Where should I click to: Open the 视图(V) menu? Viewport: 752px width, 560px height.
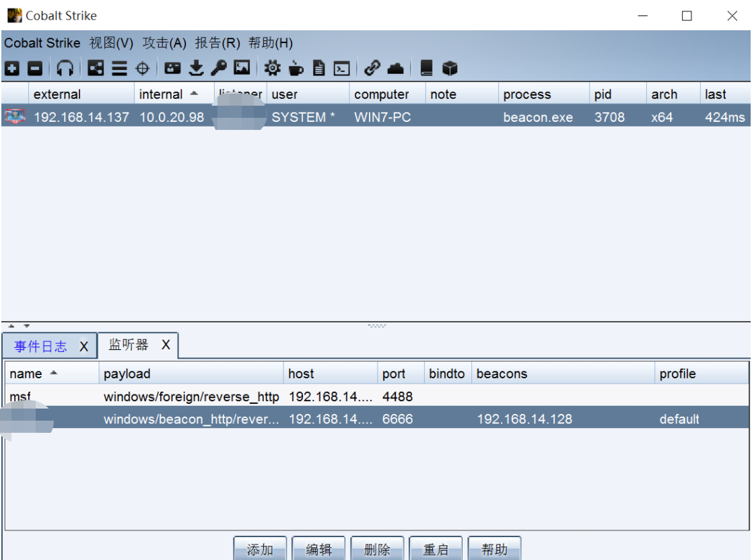point(111,43)
